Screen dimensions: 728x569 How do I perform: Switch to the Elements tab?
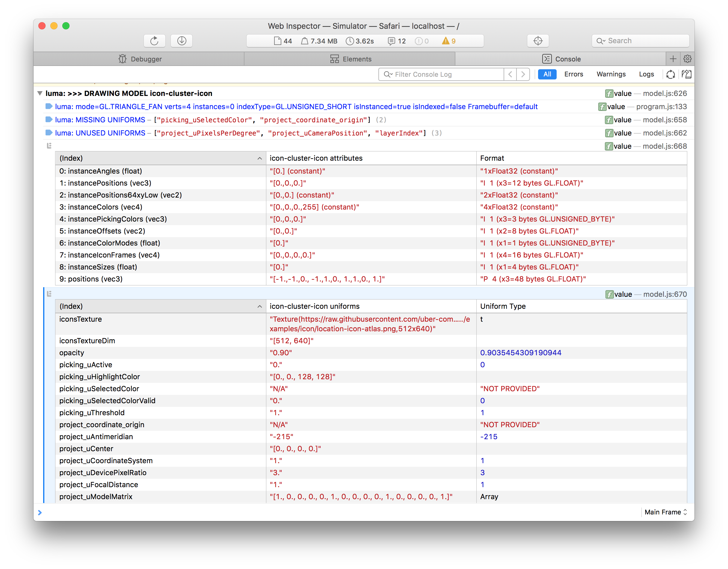coord(350,59)
